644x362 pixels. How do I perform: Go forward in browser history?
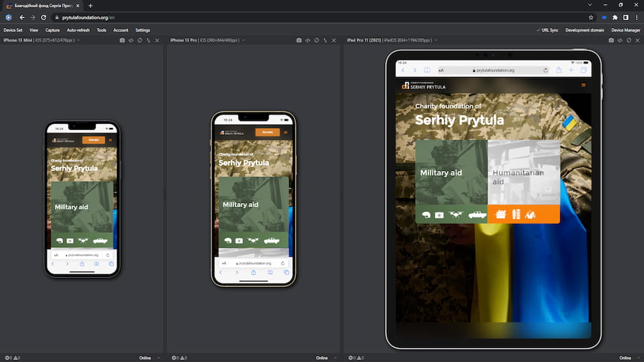[x=33, y=17]
